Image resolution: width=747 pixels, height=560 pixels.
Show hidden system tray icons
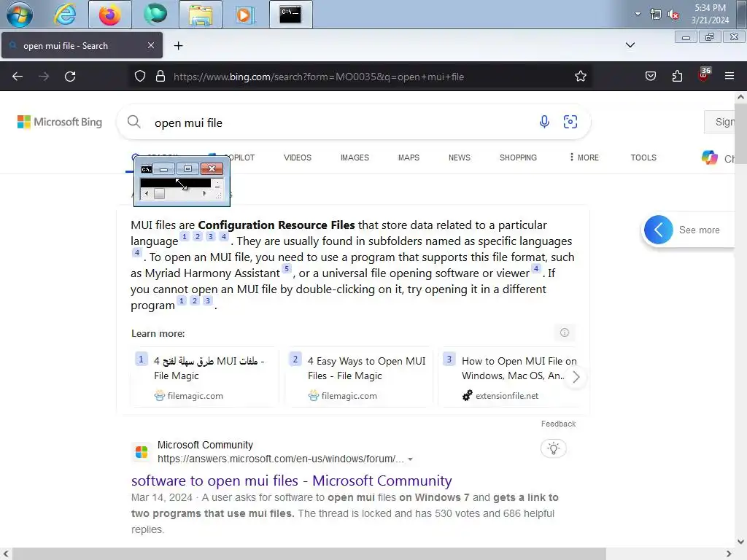(638, 14)
